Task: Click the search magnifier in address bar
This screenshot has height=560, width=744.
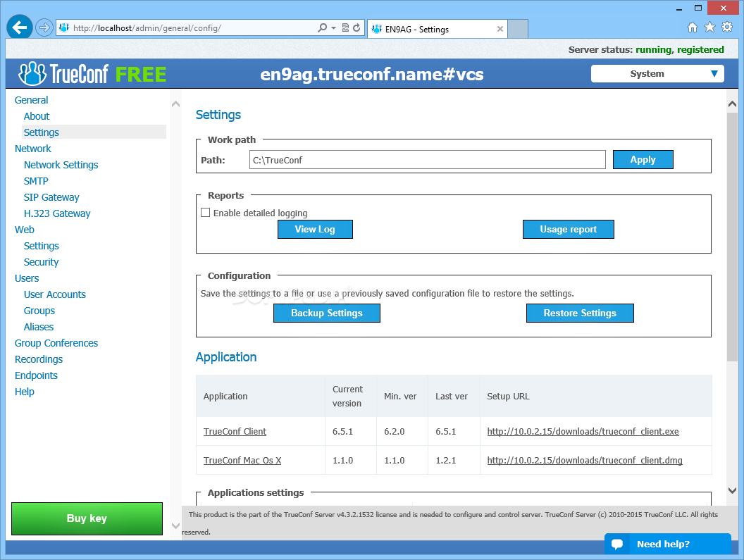Action: (x=322, y=27)
